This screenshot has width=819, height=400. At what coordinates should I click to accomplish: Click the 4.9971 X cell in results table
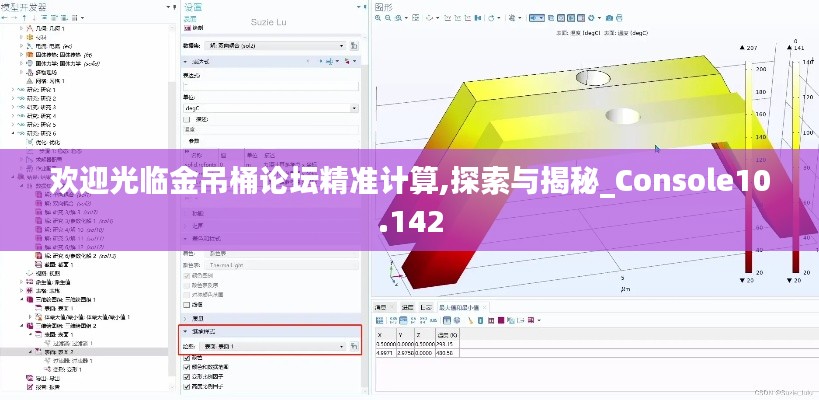pyautogui.click(x=386, y=354)
